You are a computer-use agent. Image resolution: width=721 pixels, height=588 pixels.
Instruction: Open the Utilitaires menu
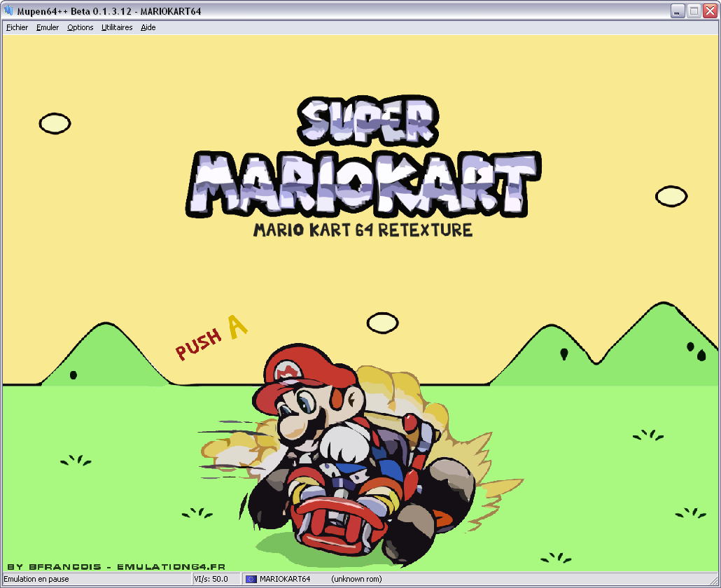(117, 27)
